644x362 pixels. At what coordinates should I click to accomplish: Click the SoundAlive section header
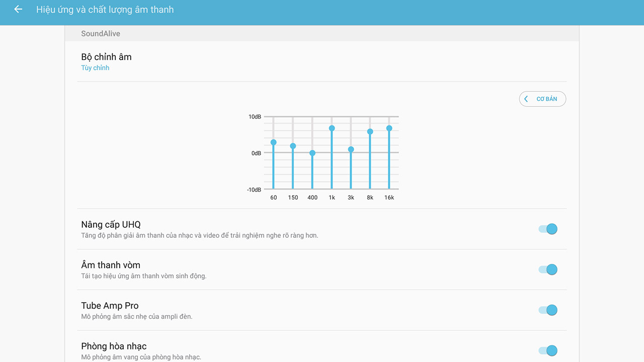tap(101, 34)
